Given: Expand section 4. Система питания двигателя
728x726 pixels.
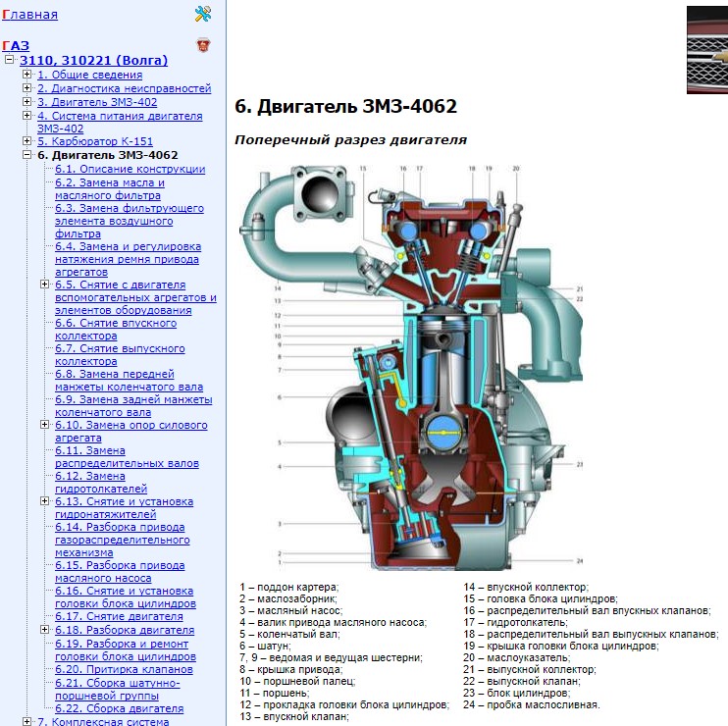Looking at the screenshot, I should point(26,115).
